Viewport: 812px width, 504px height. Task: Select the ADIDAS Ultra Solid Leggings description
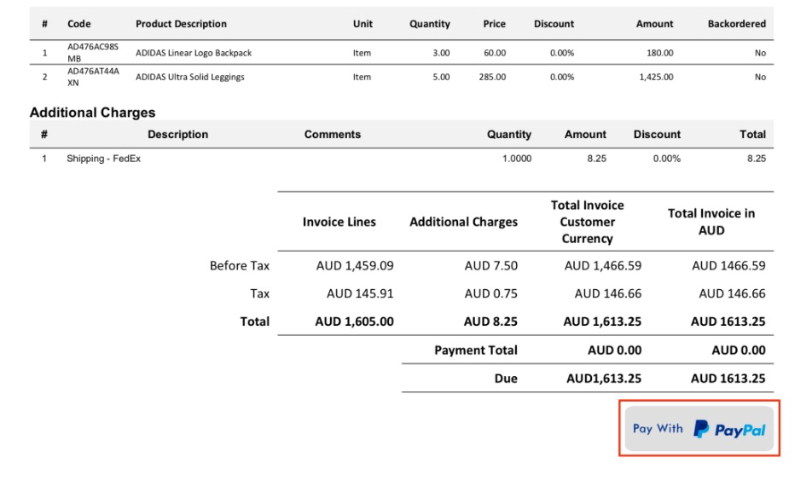189,77
